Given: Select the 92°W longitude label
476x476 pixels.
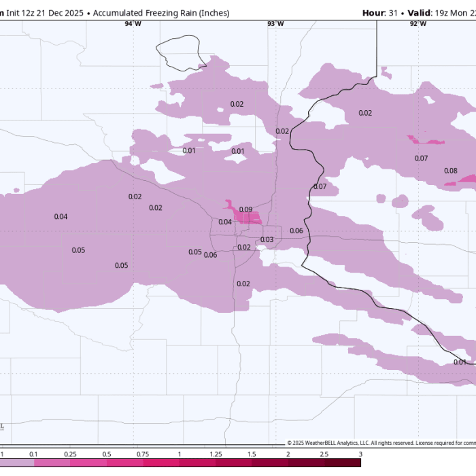Looking at the screenshot, I should 418,24.
